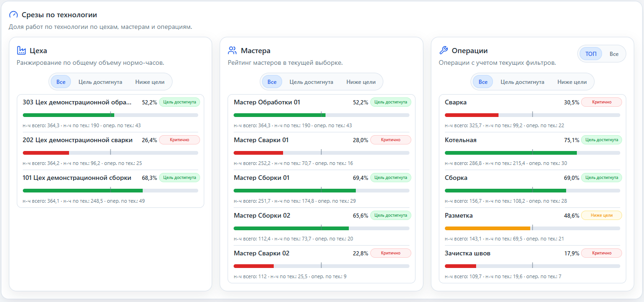Click the people icon next to Мастера
The width and height of the screenshot is (644, 302).
[x=232, y=50]
